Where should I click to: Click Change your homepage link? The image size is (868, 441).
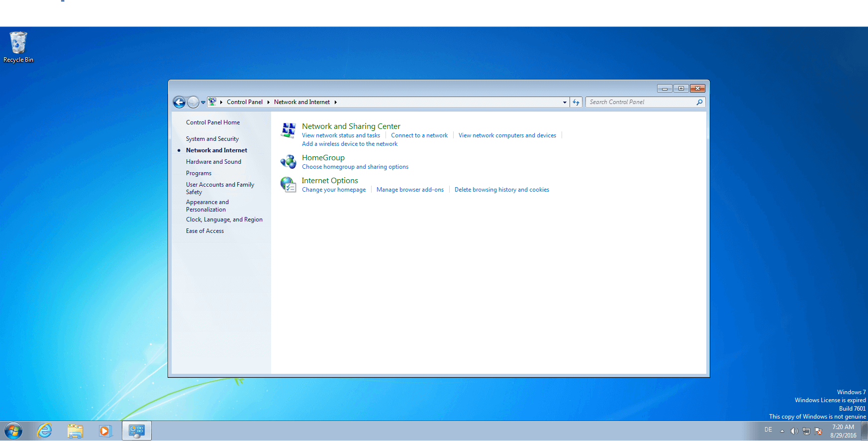click(334, 190)
